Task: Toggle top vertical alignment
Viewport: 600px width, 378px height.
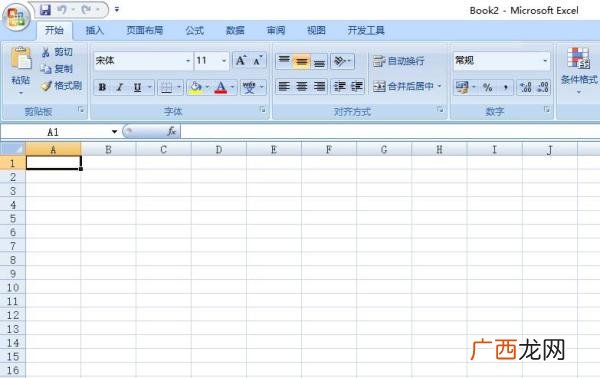Action: tap(284, 61)
